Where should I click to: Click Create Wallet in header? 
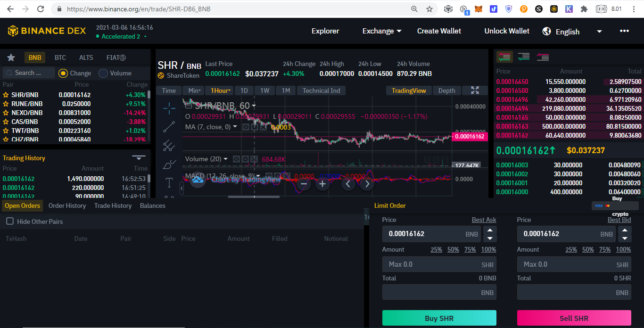[439, 31]
